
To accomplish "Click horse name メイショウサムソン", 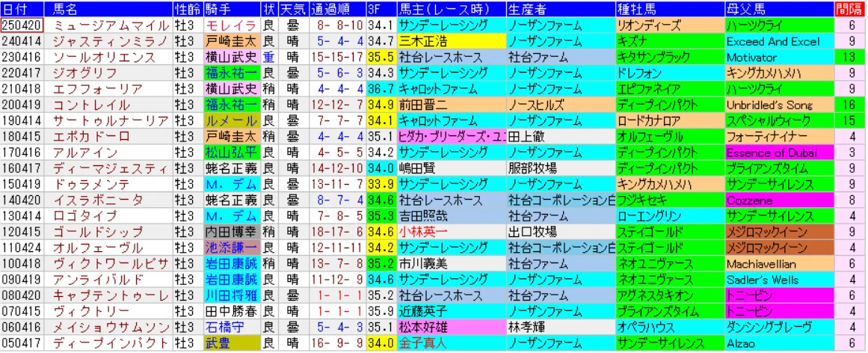I will point(110,328).
